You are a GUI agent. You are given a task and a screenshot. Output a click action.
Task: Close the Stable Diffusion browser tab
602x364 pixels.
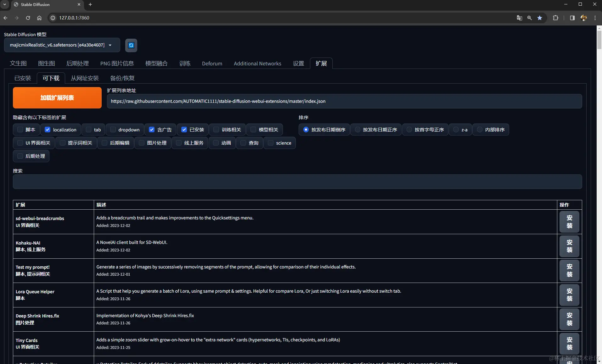pos(79,4)
